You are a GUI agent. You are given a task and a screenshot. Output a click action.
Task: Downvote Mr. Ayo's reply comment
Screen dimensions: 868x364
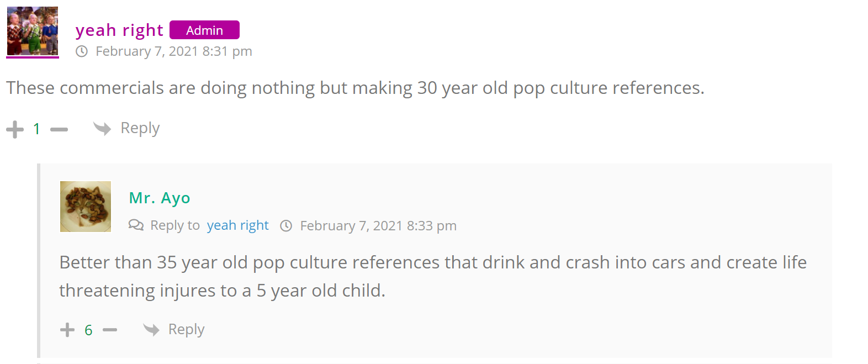pyautogui.click(x=110, y=330)
